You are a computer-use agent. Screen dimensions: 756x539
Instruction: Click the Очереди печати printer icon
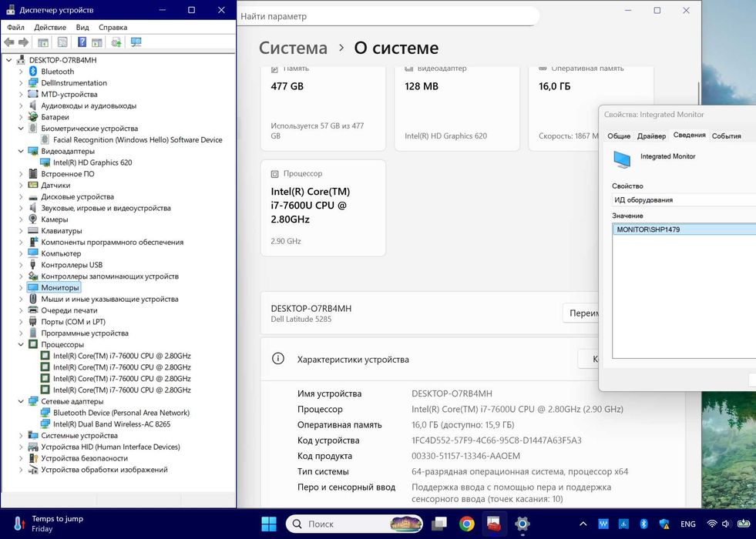(x=33, y=310)
